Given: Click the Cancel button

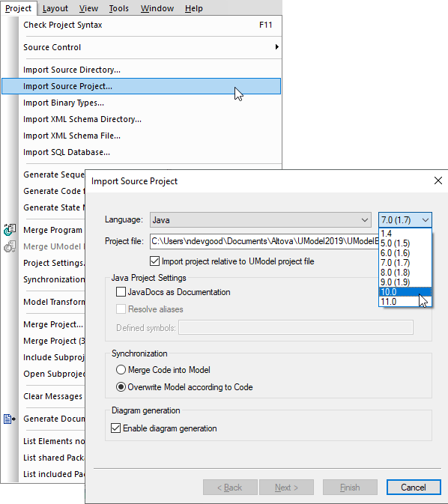Looking at the screenshot, I should click(x=414, y=488).
